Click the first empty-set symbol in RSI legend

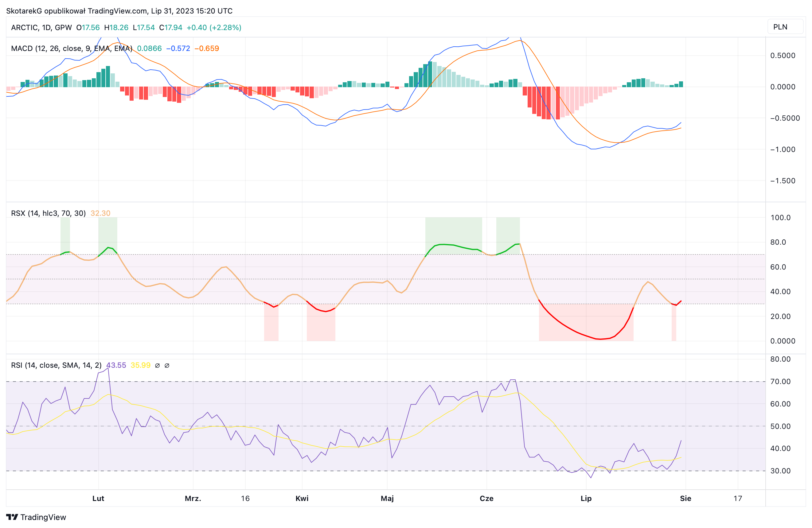[157, 366]
